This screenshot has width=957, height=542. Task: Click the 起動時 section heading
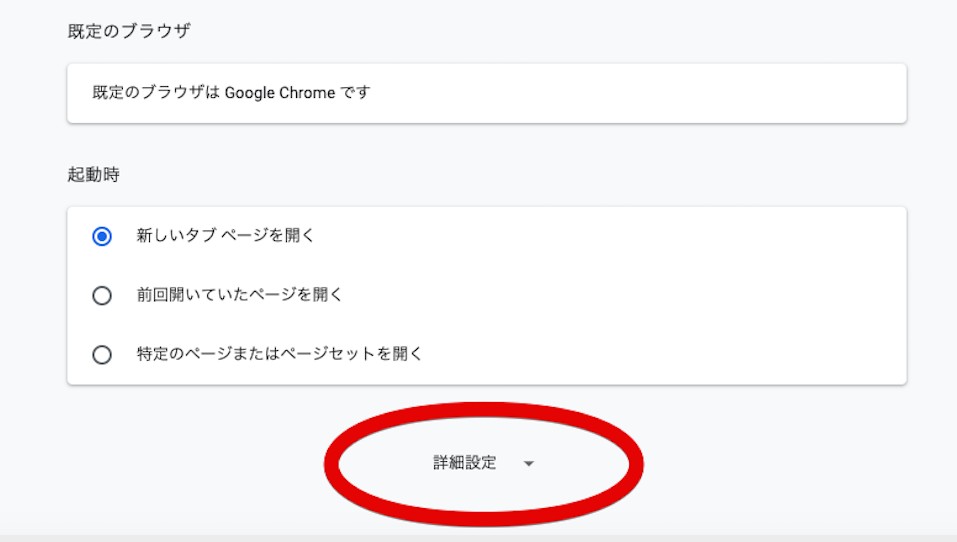click(93, 174)
